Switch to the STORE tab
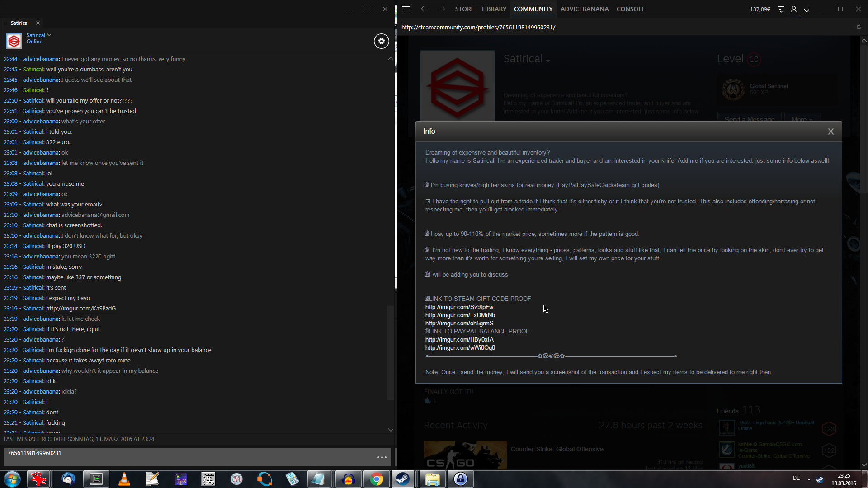 tap(464, 9)
